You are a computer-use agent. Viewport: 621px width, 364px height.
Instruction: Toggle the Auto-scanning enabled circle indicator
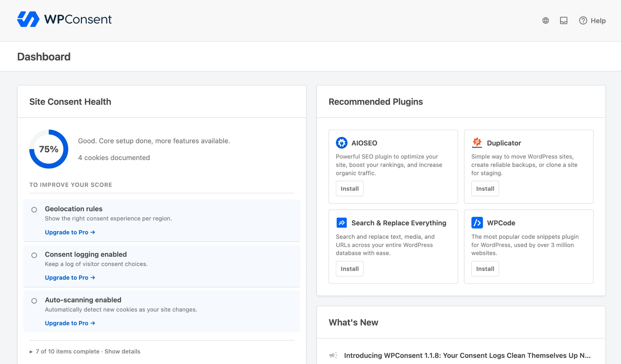34,301
